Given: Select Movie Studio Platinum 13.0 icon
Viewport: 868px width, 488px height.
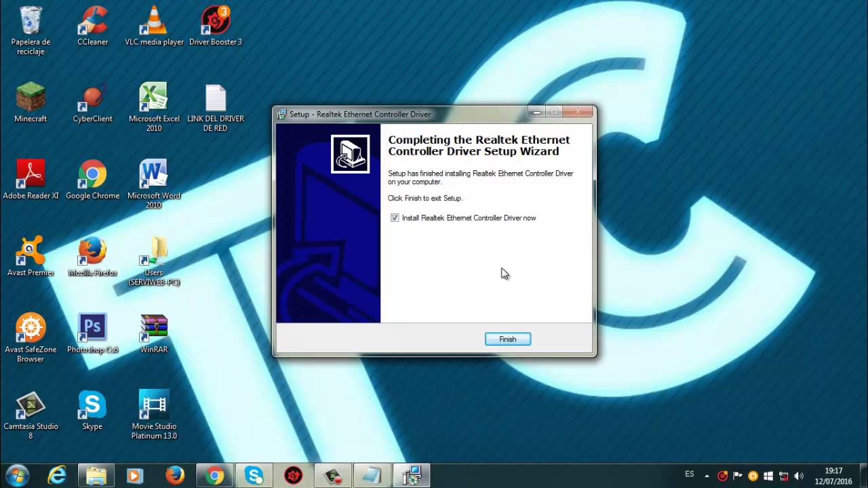Looking at the screenshot, I should pyautogui.click(x=154, y=415).
